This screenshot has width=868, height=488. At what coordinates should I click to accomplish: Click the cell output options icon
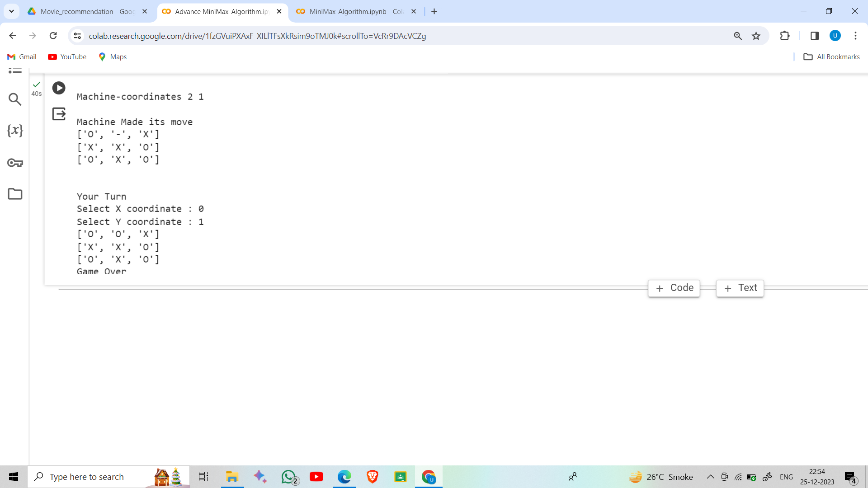click(x=59, y=113)
